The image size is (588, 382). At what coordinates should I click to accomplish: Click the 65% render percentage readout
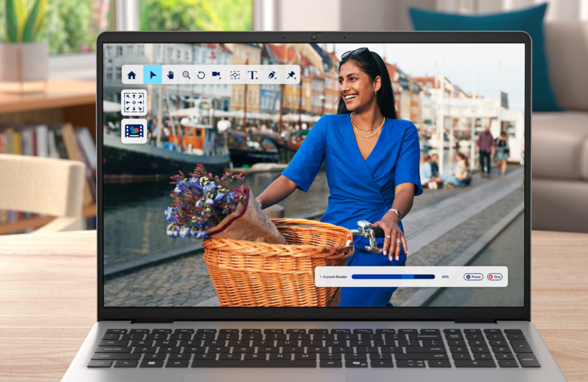click(x=446, y=277)
